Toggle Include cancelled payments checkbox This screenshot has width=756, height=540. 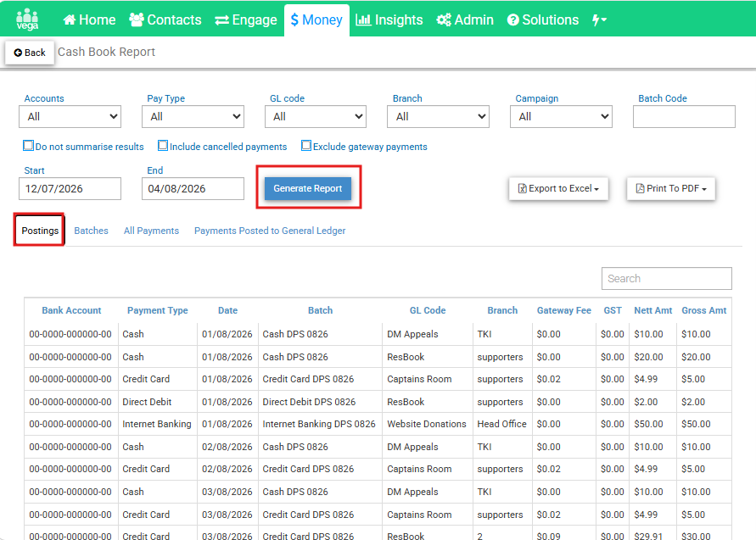click(x=163, y=146)
